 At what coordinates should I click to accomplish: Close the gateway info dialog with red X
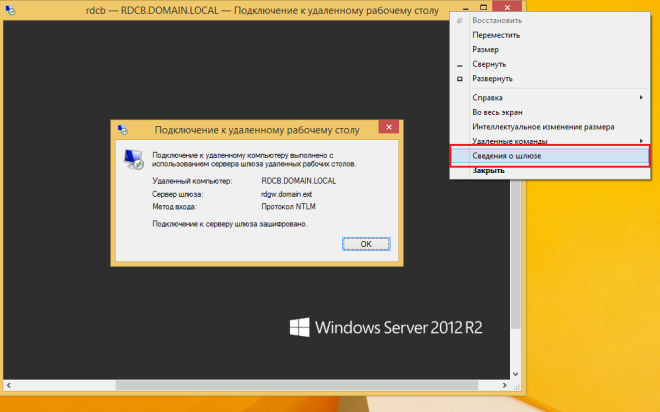[x=385, y=128]
